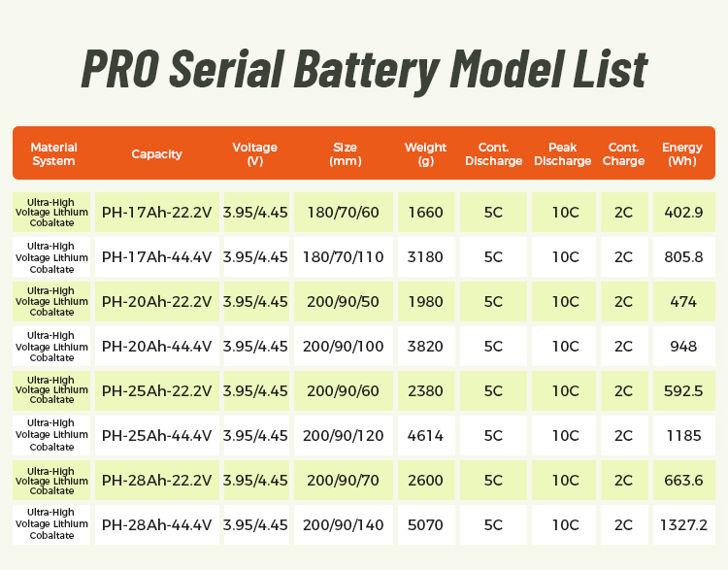The height and width of the screenshot is (570, 728).
Task: Select the Energy (Wh) column header
Action: point(682,153)
